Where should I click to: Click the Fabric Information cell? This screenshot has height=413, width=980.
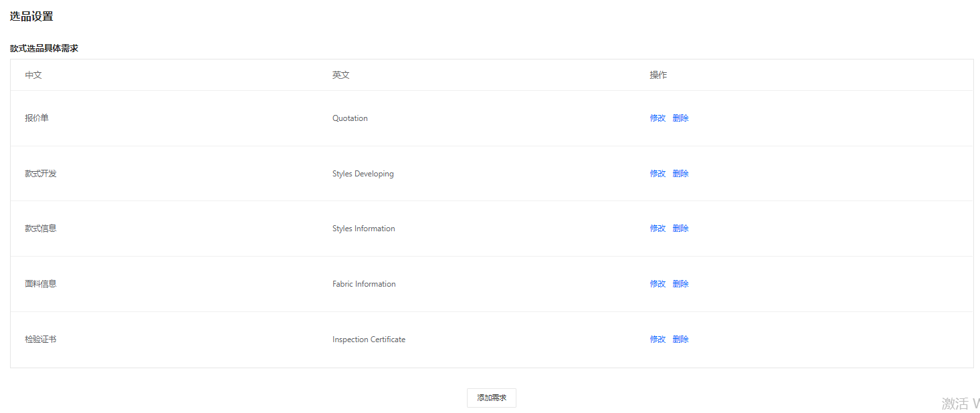pos(364,284)
